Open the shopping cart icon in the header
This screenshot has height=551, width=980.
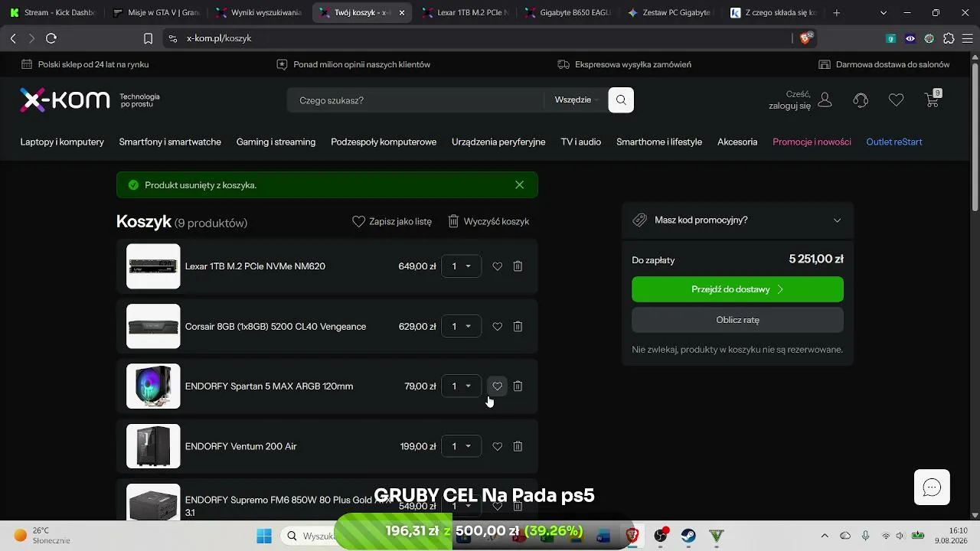(x=932, y=99)
